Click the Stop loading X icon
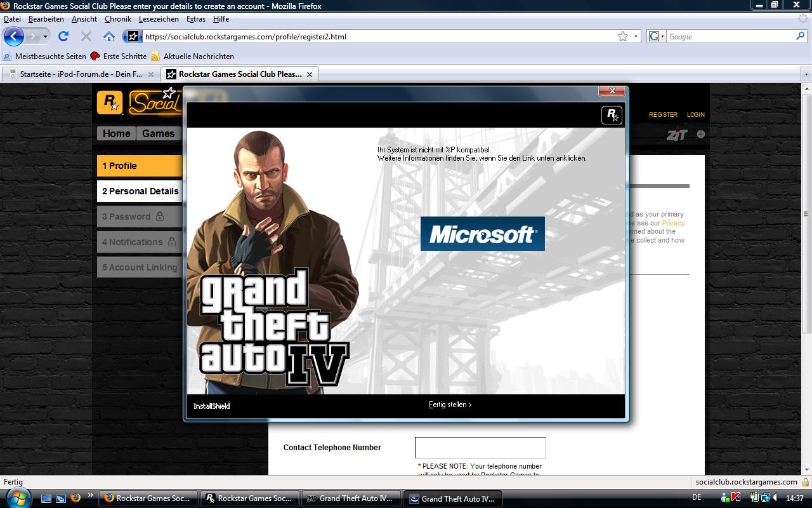This screenshot has height=508, width=812. coord(86,36)
